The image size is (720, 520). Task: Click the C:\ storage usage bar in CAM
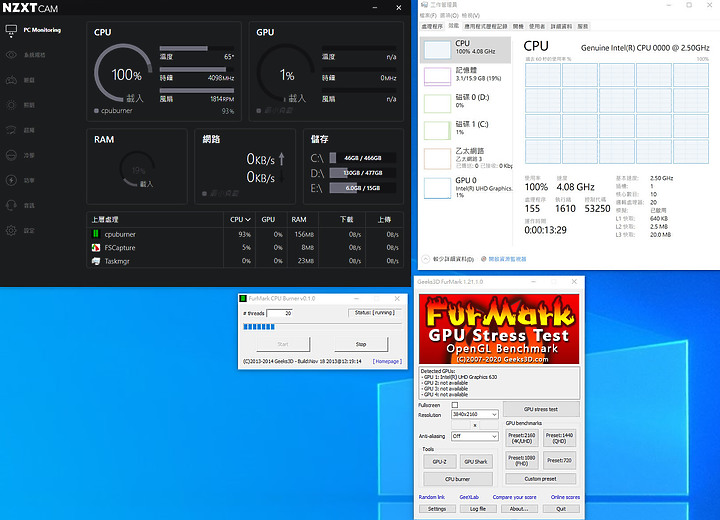(362, 158)
